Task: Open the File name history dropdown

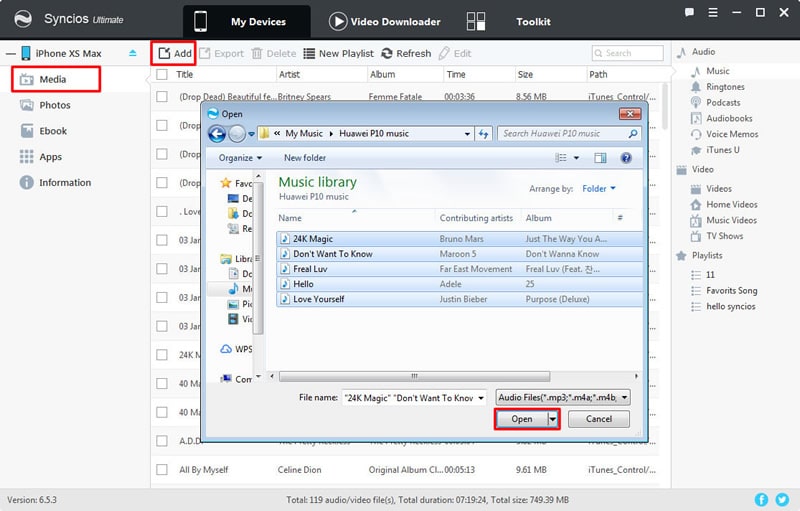Action: [x=481, y=398]
